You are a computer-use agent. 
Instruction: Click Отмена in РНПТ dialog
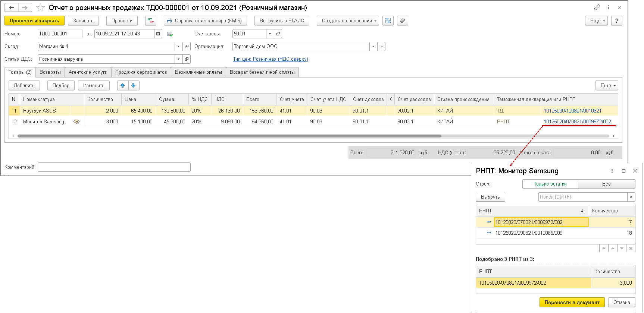[622, 303]
